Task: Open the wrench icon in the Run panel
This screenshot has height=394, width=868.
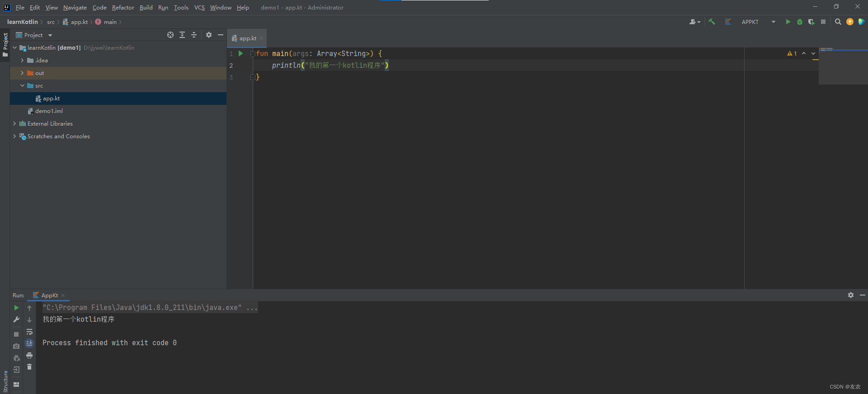Action: point(16,319)
